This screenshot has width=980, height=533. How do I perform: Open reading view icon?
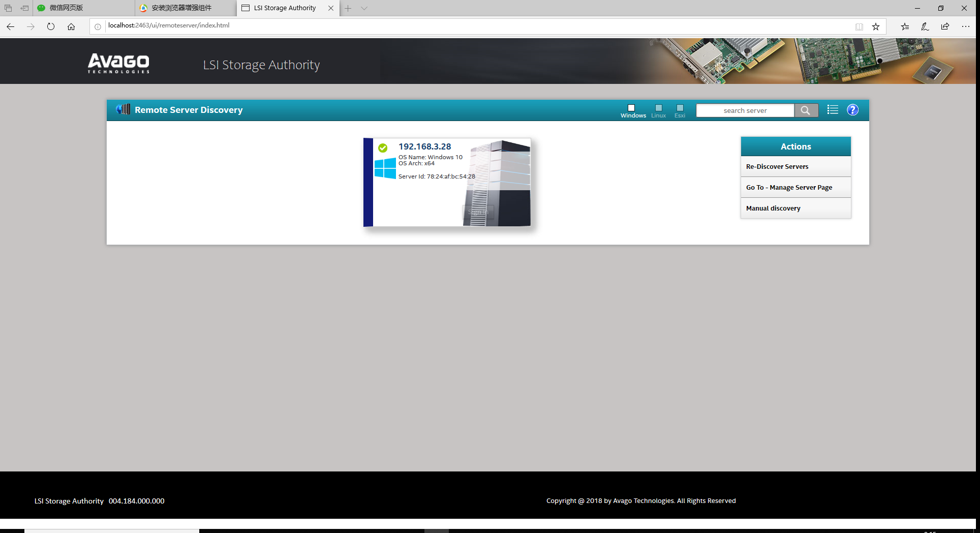(859, 26)
